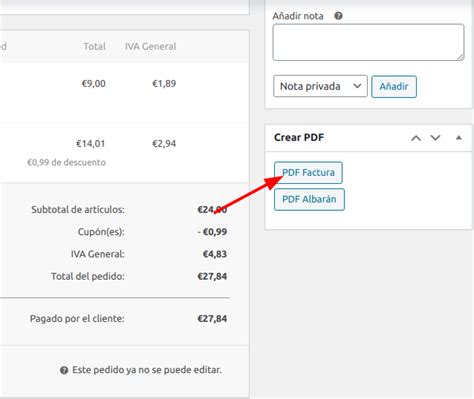474x399 pixels.
Task: Click the €4,83 tax total
Action: 215,254
